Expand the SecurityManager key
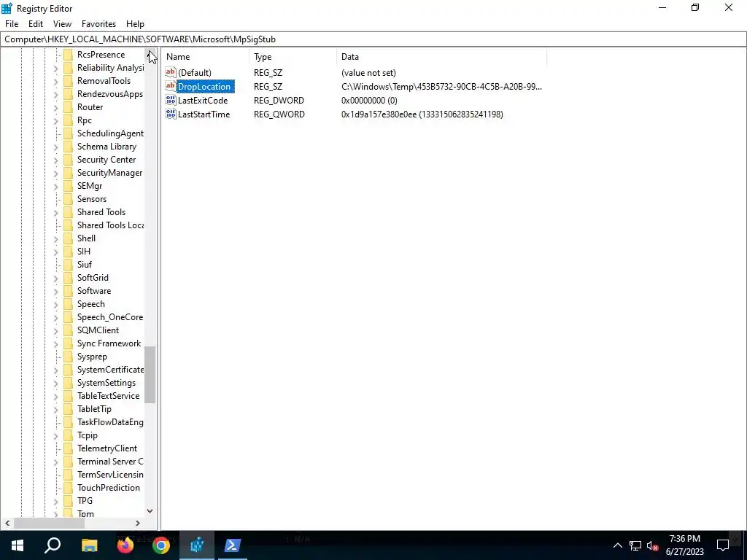 tap(55, 173)
